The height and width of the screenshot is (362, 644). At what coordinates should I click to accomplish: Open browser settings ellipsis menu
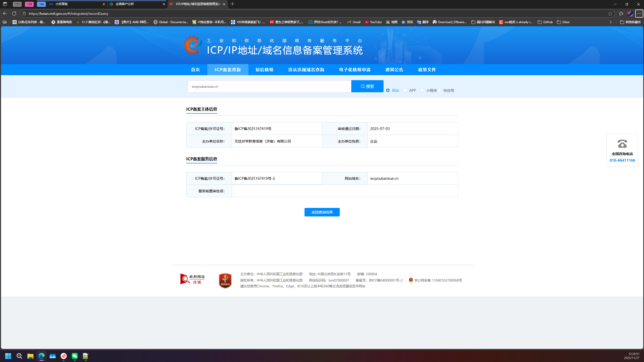pos(639,14)
